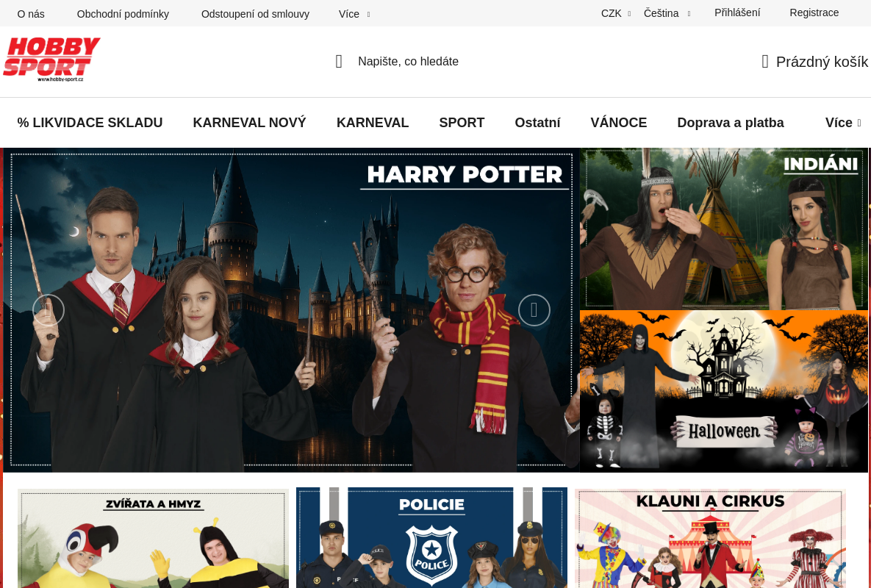Open KARNEVAL NOVÝ category
882x588 pixels.
(x=249, y=123)
